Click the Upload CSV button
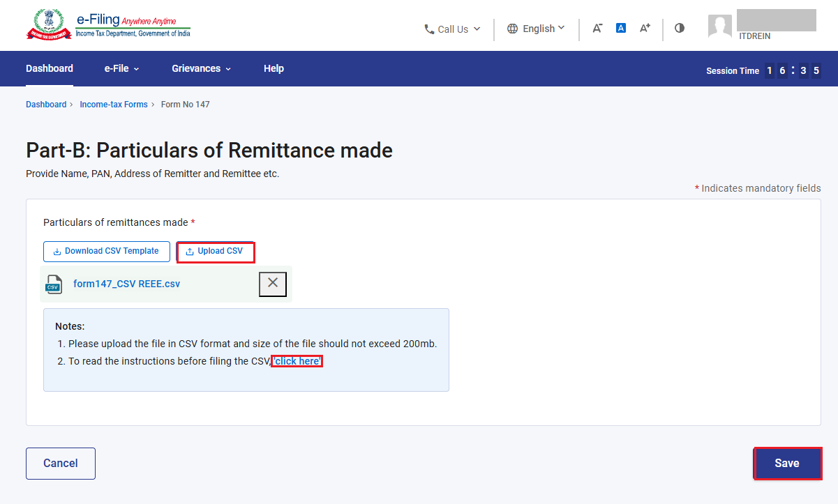The height and width of the screenshot is (504, 838). 215,252
